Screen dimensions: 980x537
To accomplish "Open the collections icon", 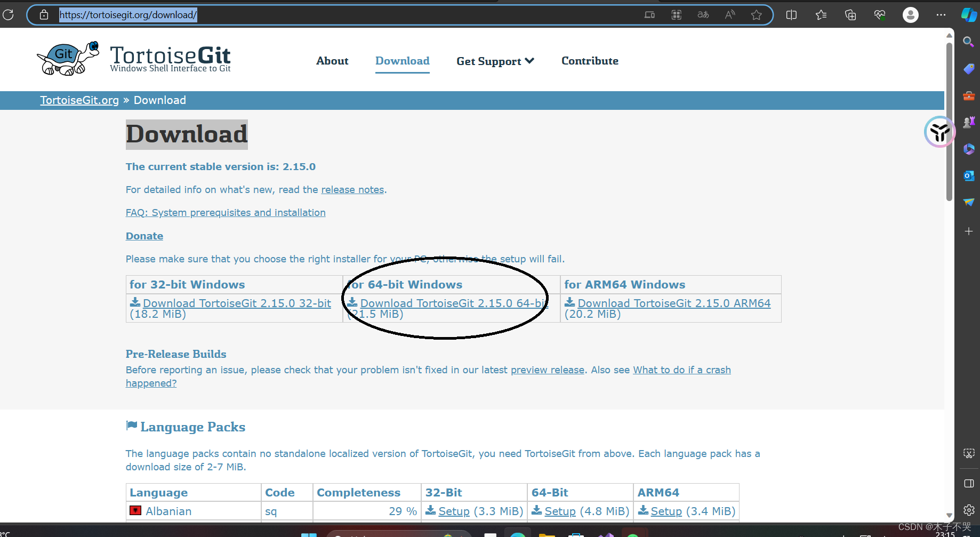I will [x=850, y=15].
